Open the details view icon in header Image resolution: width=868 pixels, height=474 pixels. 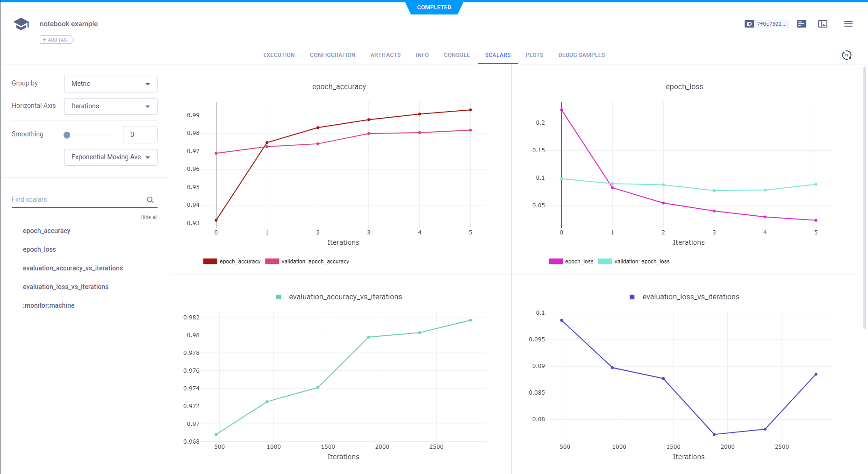(x=802, y=24)
